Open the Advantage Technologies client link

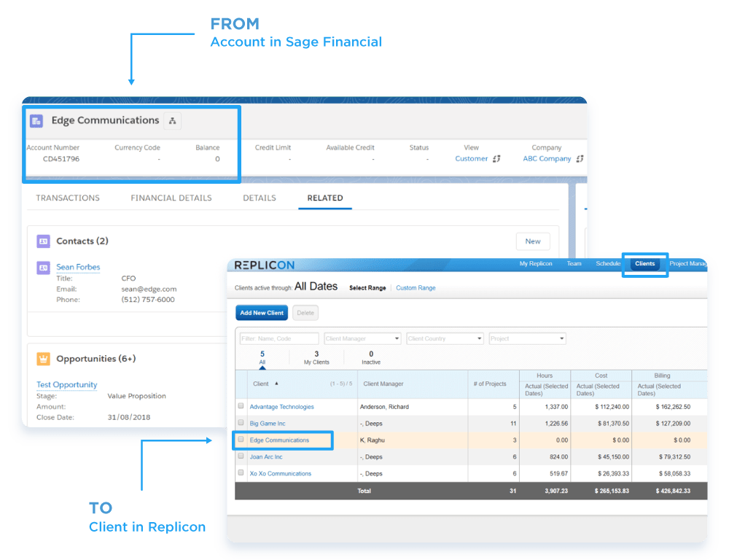pyautogui.click(x=281, y=407)
